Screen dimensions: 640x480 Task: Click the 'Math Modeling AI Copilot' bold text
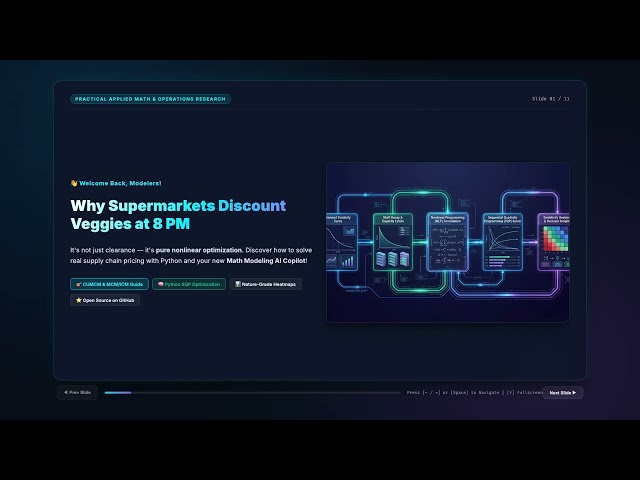pos(266,261)
